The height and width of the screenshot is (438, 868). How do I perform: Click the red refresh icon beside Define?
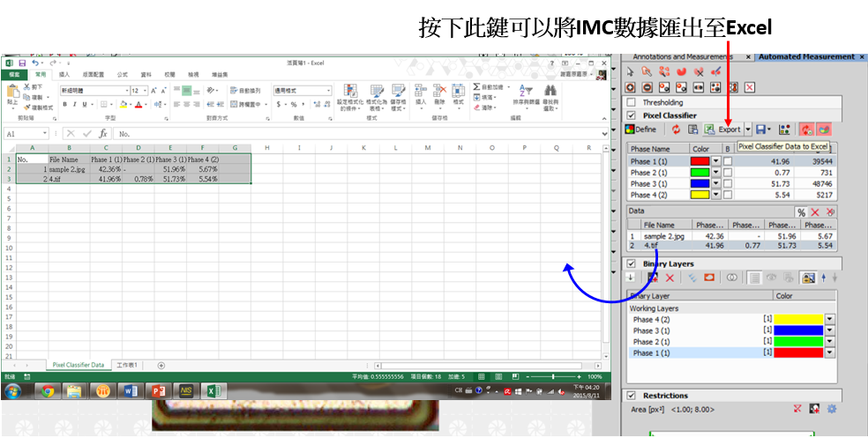(x=676, y=130)
